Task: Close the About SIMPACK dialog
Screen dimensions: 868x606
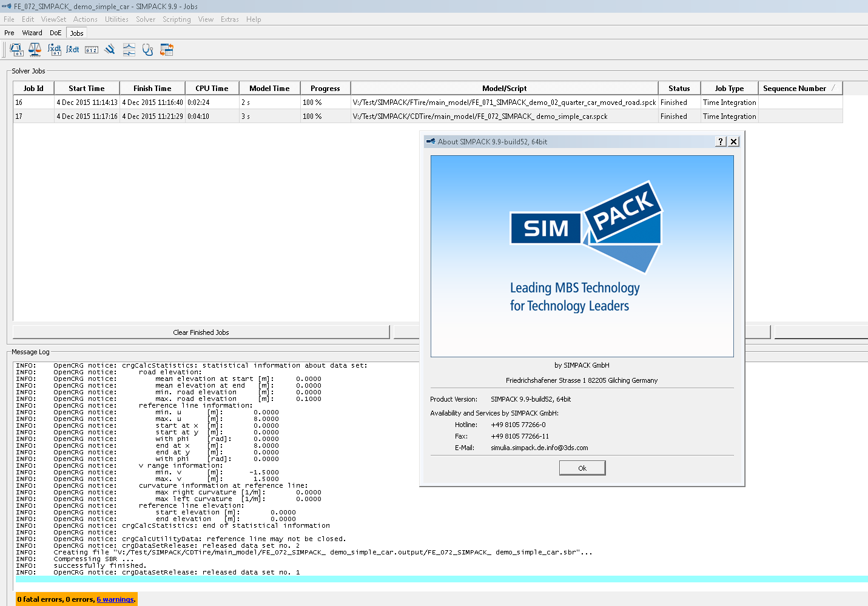Action: click(733, 141)
